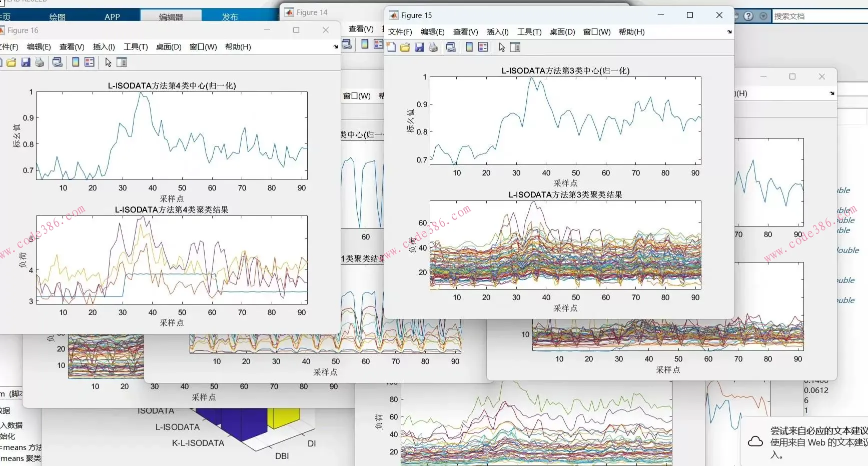Click Link Plot icon in Figure 15 toolbar
Image resolution: width=868 pixels, height=466 pixels.
click(x=451, y=47)
